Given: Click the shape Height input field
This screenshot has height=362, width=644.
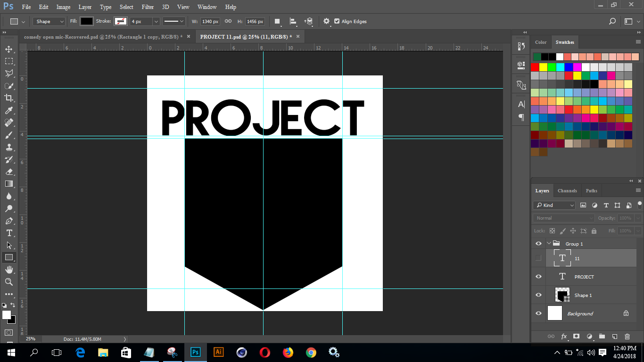Looking at the screenshot, I should 255,21.
